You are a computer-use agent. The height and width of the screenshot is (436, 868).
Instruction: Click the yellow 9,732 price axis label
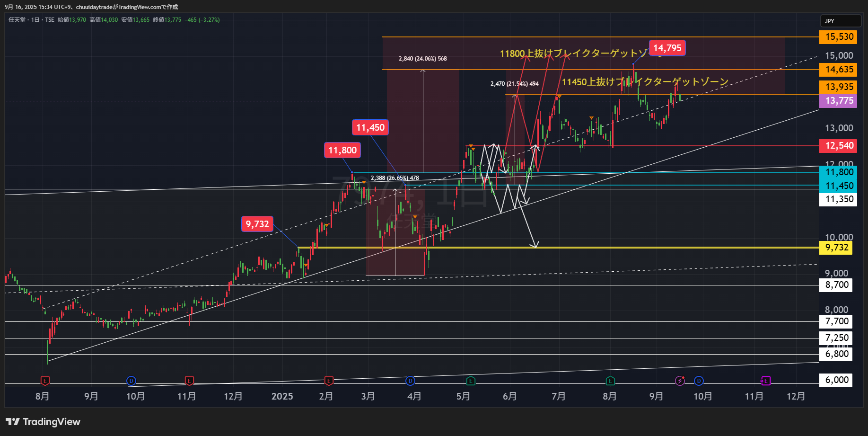coord(836,248)
